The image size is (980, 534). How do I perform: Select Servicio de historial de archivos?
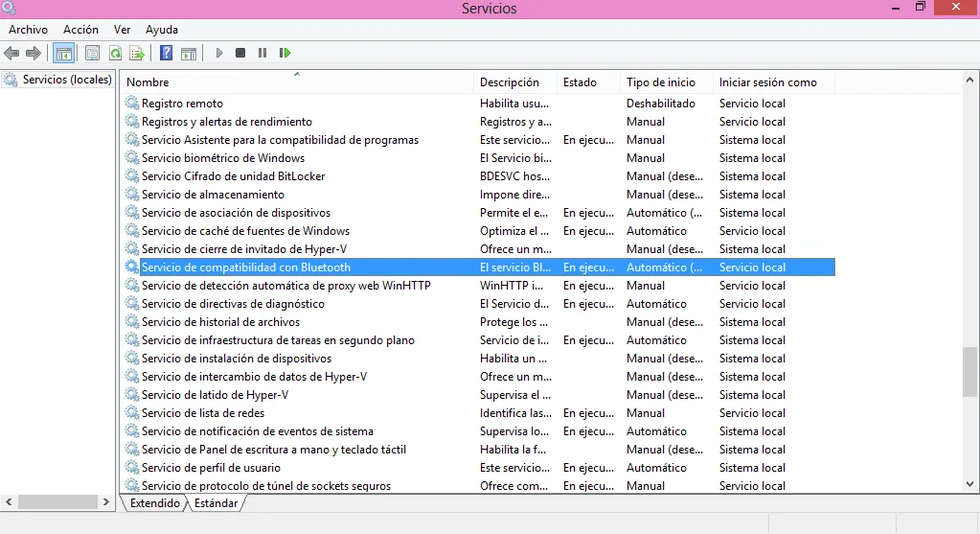[x=220, y=321]
